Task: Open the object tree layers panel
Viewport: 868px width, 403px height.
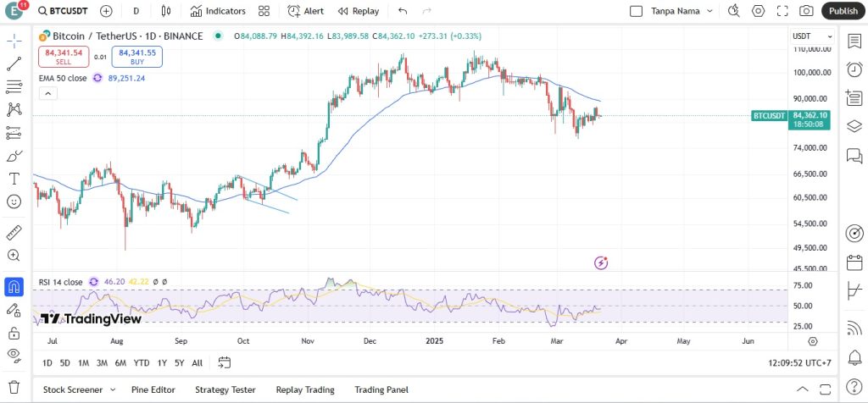Action: tap(854, 127)
